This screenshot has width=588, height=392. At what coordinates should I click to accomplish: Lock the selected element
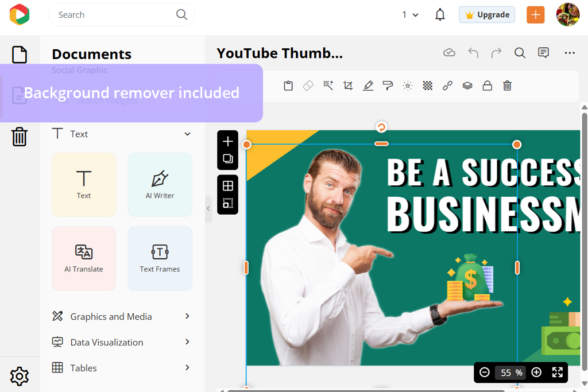click(487, 86)
